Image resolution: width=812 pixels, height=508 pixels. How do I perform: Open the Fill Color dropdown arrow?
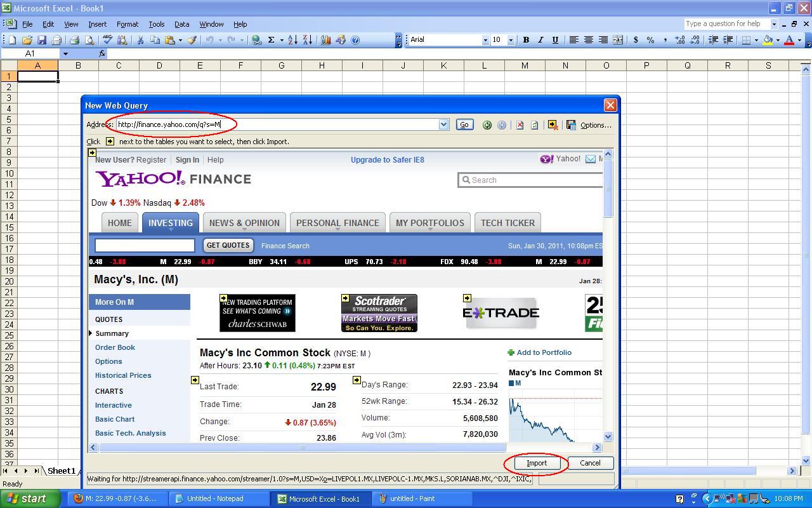tap(778, 40)
